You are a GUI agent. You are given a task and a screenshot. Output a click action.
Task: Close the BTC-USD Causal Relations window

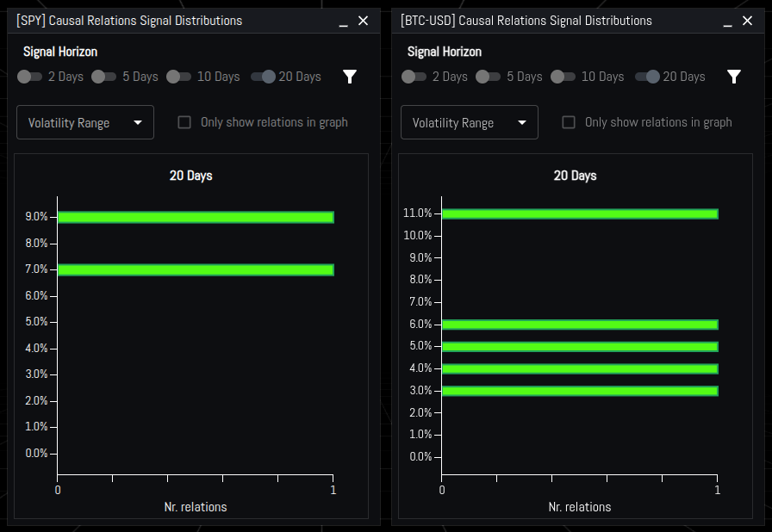(747, 21)
